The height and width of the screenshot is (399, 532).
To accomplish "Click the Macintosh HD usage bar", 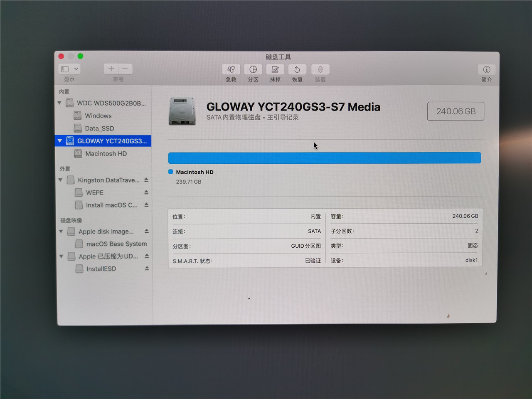I will pyautogui.click(x=324, y=158).
